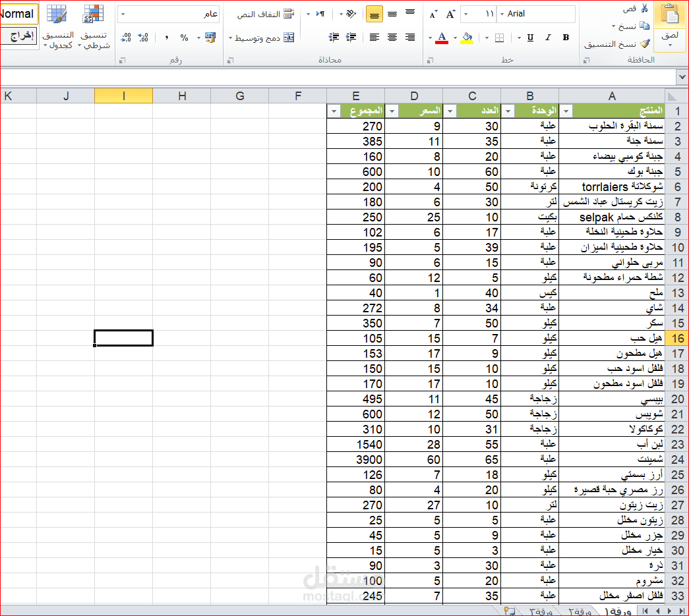Select cell containing 3900
The image size is (689, 616).
[x=355, y=460]
